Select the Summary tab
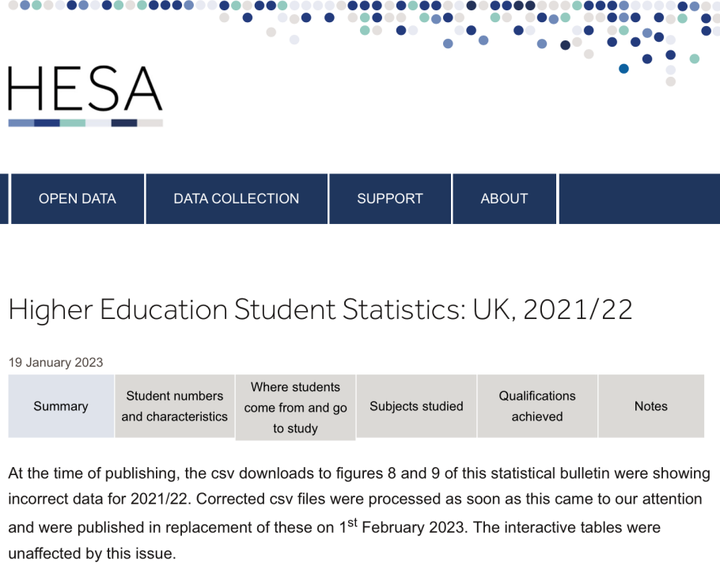720x570 pixels. click(x=61, y=406)
